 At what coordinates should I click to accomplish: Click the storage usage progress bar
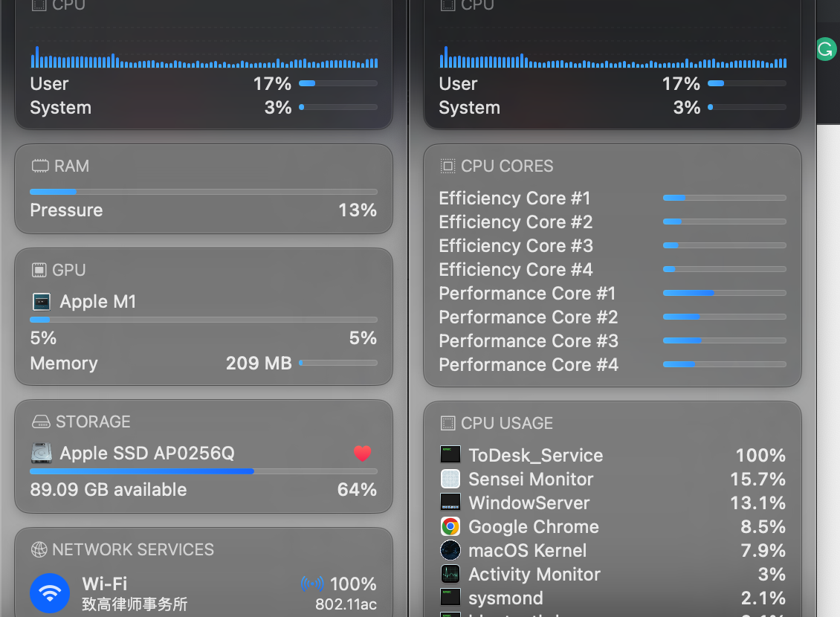click(x=204, y=471)
